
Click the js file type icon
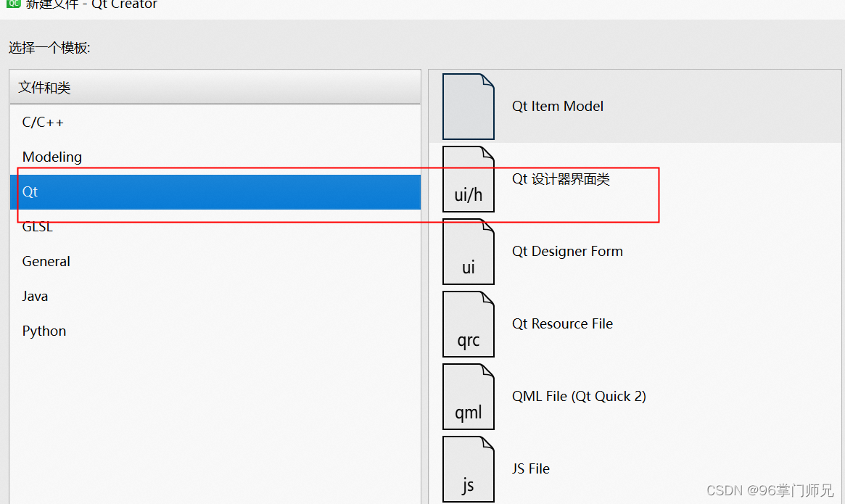click(468, 468)
